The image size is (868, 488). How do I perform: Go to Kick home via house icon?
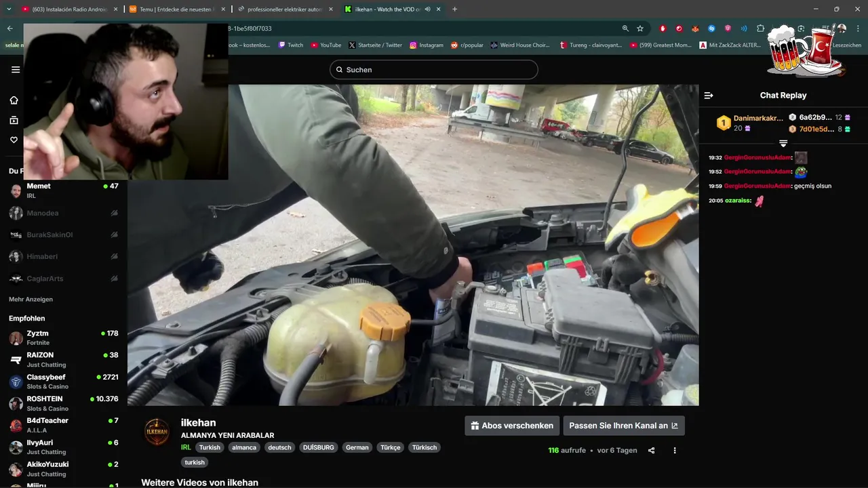tap(14, 100)
